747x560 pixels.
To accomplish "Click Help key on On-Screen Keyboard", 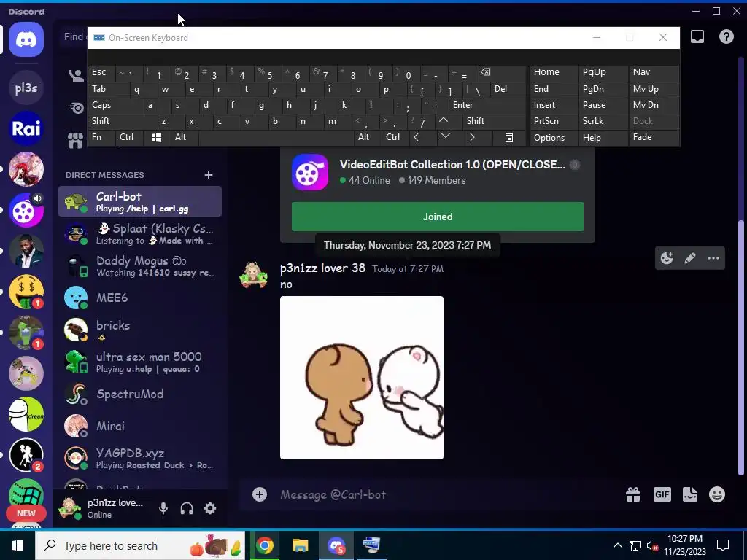I will coord(603,137).
